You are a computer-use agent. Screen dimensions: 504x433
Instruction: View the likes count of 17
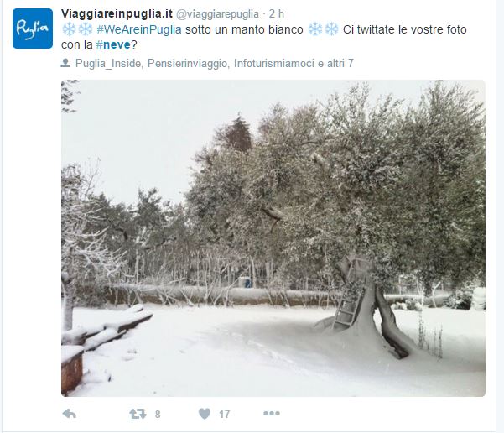pyautogui.click(x=225, y=414)
